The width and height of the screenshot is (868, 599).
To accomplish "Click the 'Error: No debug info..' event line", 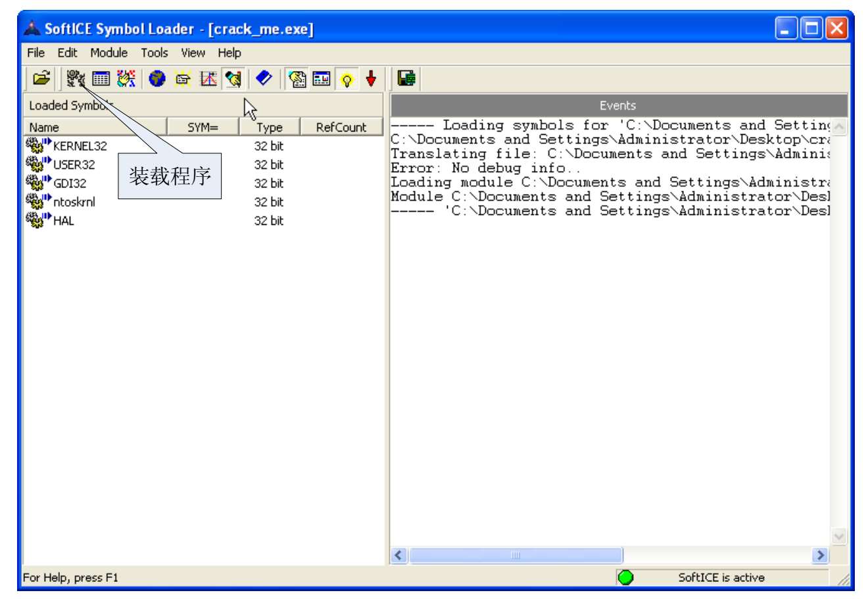I will pos(485,168).
